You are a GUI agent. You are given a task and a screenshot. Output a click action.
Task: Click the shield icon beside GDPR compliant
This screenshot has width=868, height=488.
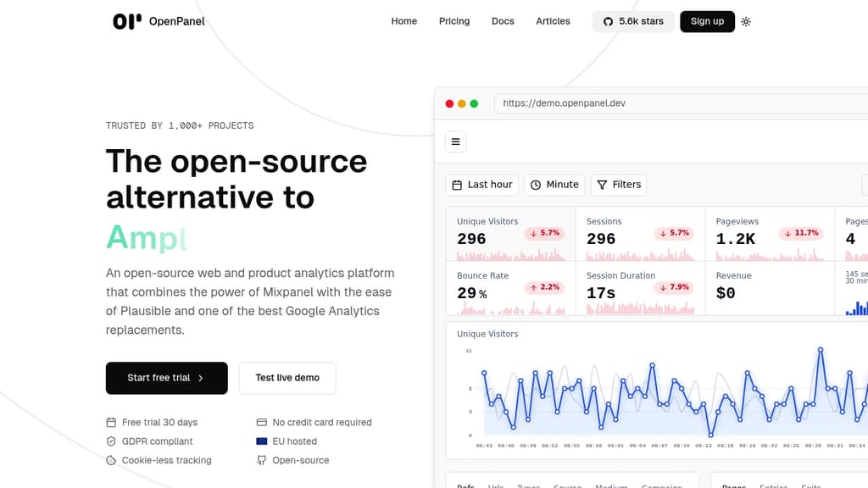pos(111,441)
